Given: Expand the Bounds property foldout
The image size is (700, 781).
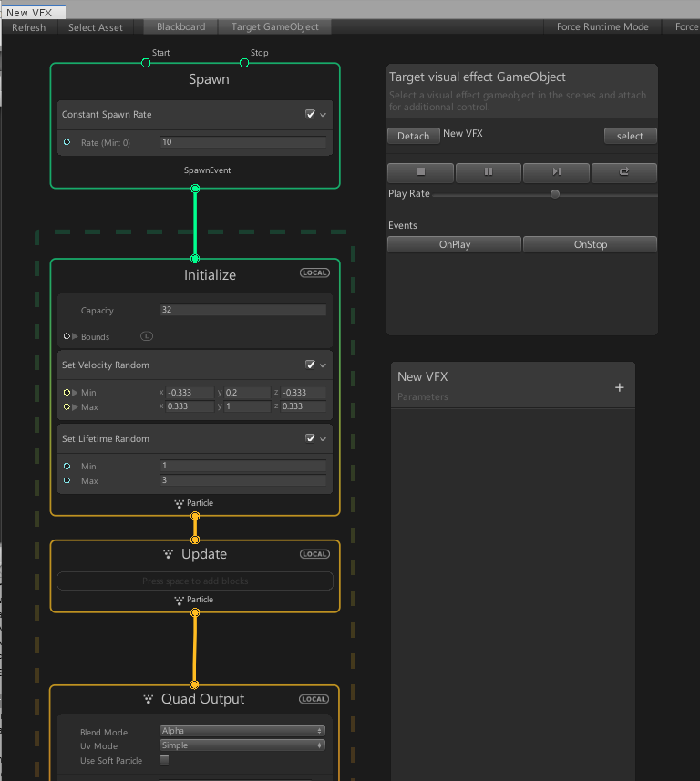Looking at the screenshot, I should coord(76,336).
